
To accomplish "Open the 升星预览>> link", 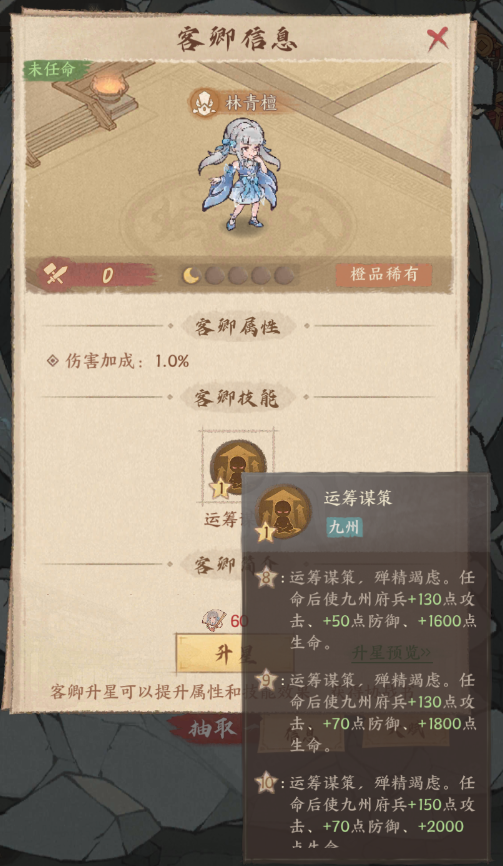I will [x=391, y=652].
